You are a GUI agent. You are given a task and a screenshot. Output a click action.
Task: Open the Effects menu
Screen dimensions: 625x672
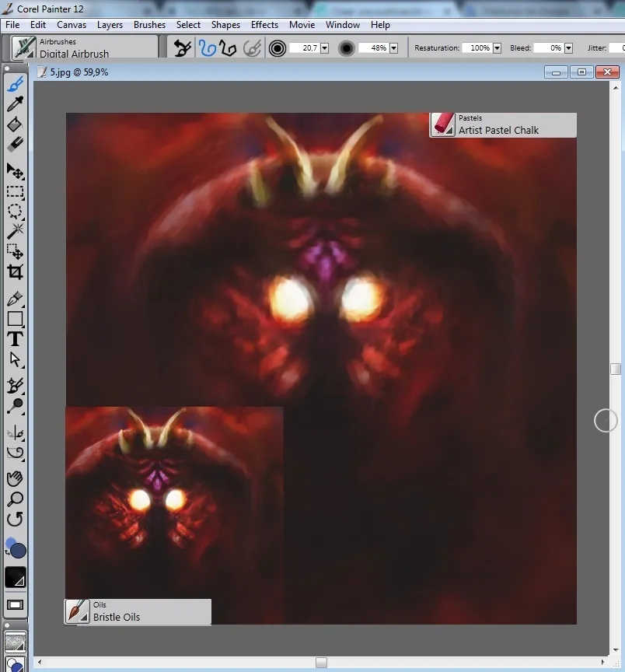pos(265,25)
